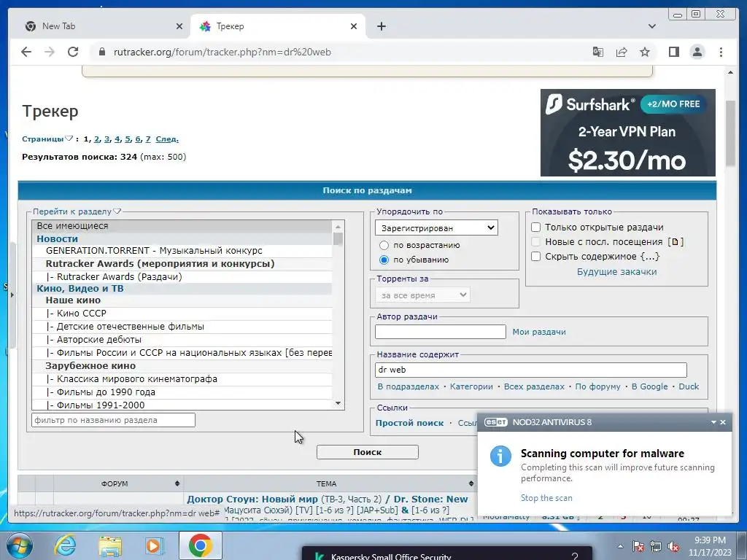Open the Мои раздачи link
The width and height of the screenshot is (747, 560).
(539, 332)
